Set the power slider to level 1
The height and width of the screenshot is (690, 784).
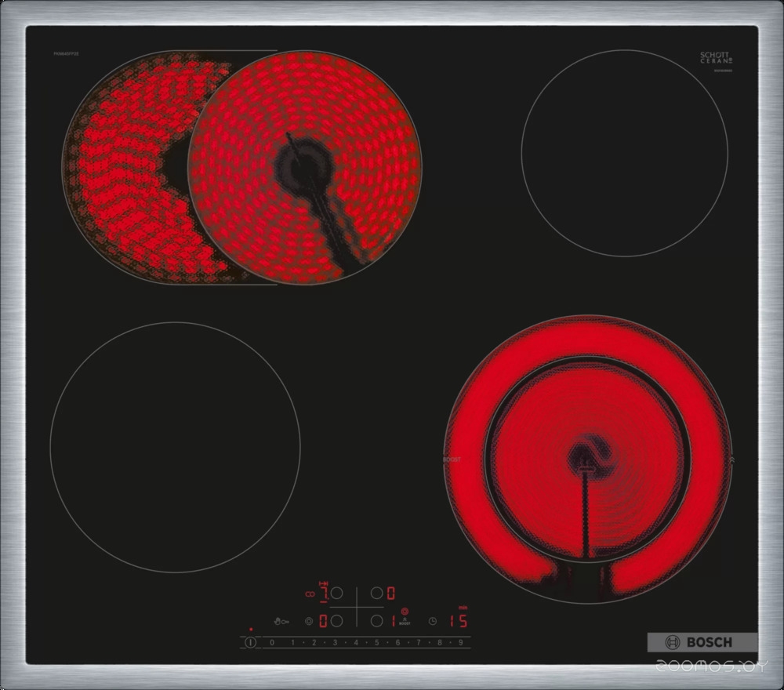(x=293, y=642)
